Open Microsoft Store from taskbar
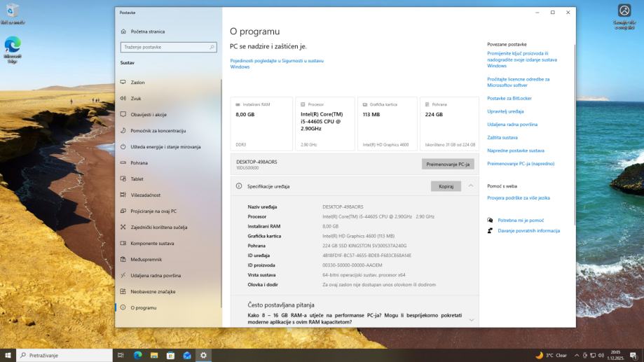This screenshot has width=644, height=362. click(170, 356)
